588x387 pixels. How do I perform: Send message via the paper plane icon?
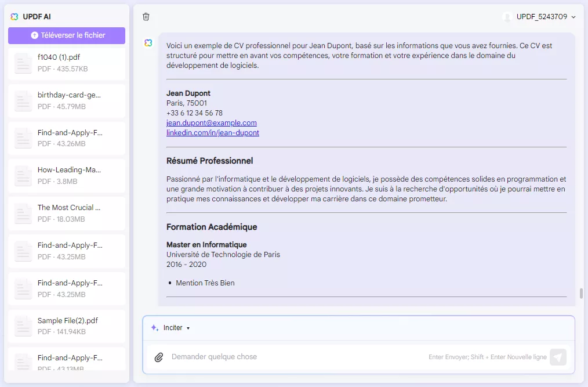click(558, 357)
